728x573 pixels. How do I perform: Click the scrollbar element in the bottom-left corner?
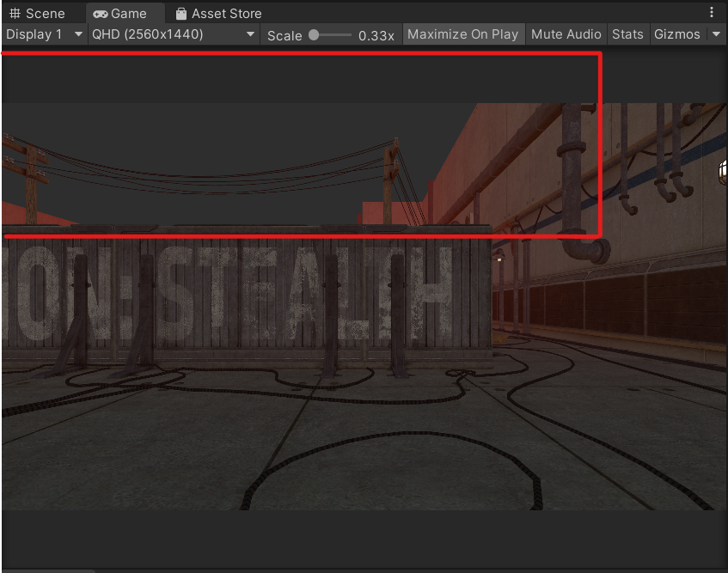pos(47,570)
